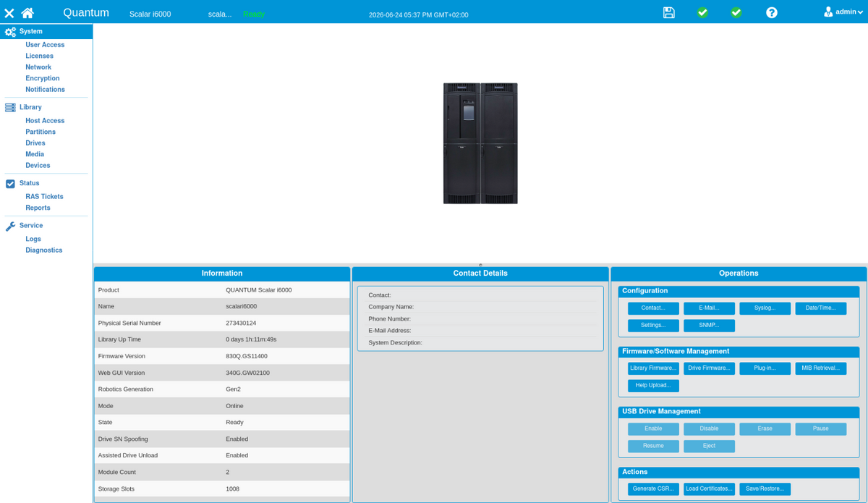
Task: Click the E-Mail... configuration button
Action: 709,308
